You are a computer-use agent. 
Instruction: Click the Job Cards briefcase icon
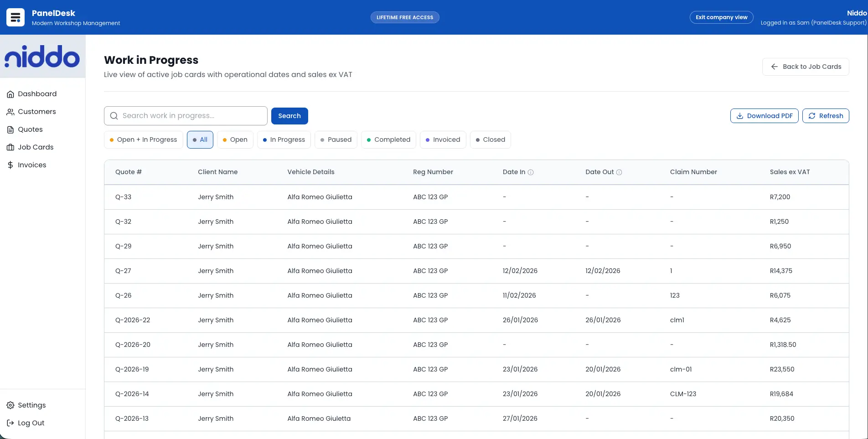coord(10,147)
